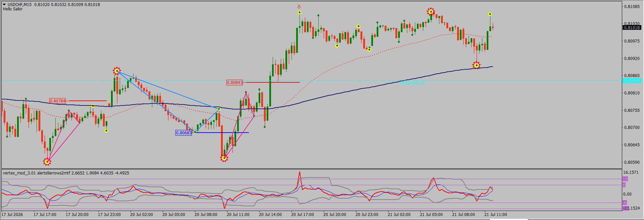The image size is (644, 220).
Task: Click the 0.00 indicator scale value
Action: [x=627, y=194]
